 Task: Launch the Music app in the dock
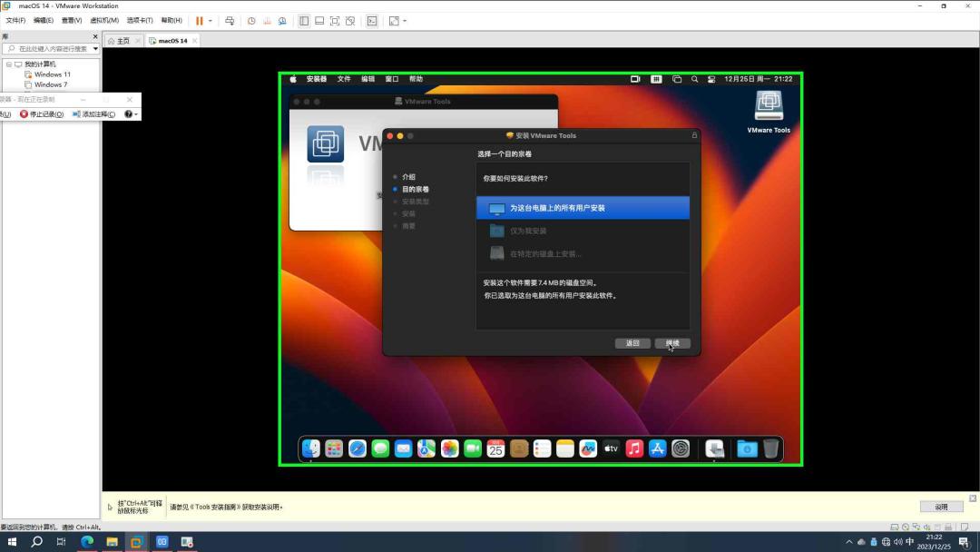(633, 448)
